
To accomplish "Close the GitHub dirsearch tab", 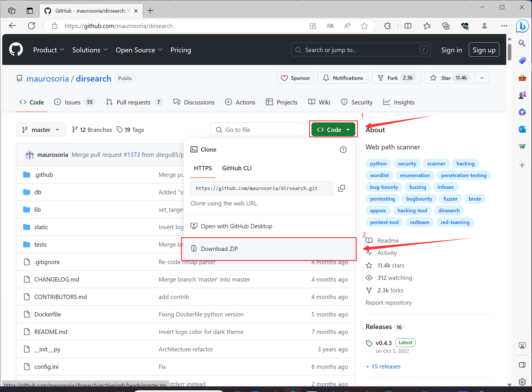I will click(136, 11).
